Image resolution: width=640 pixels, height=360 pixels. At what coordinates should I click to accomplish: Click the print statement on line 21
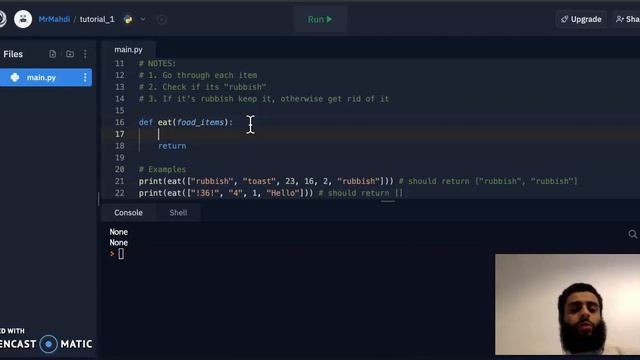(266, 181)
